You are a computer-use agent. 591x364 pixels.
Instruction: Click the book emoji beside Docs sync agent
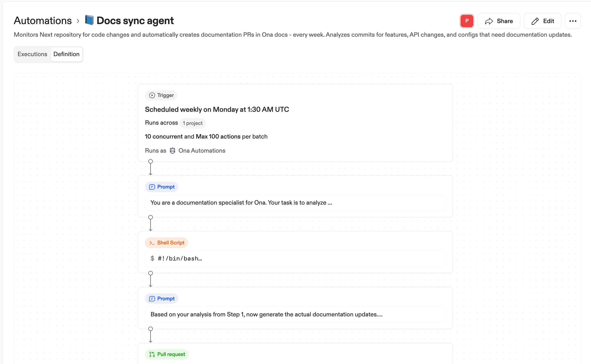pos(89,20)
